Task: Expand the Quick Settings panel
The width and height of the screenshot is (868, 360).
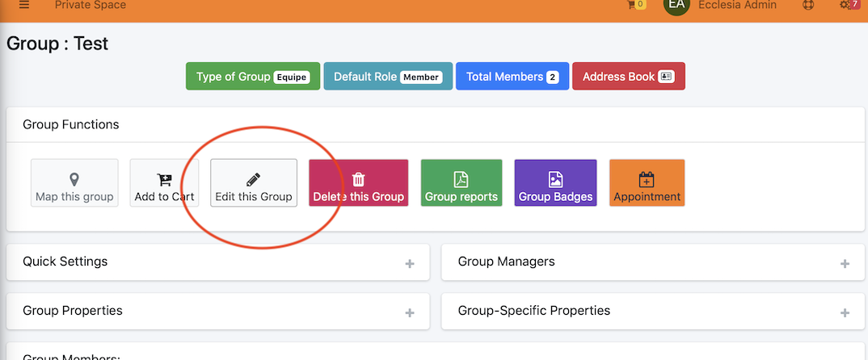Action: [x=410, y=264]
